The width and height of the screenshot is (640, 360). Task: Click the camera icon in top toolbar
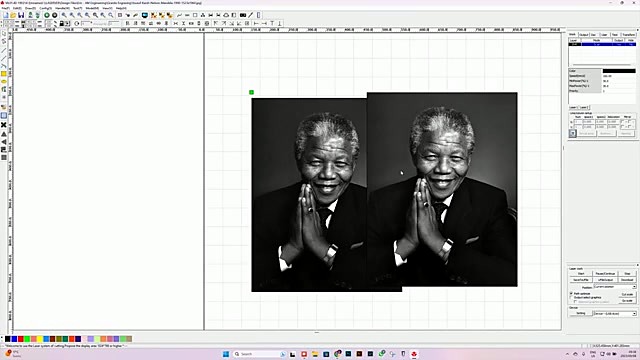click(243, 15)
